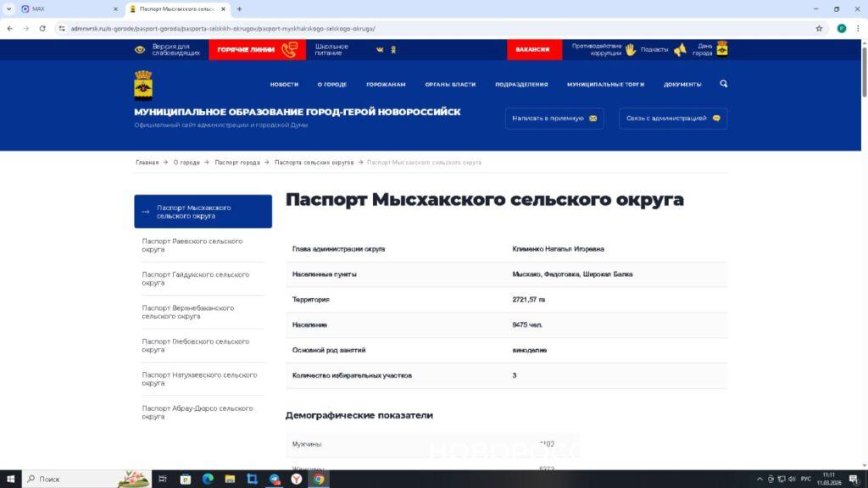The image size is (868, 488).
Task: Open the 'Новости' menu item
Action: 284,85
